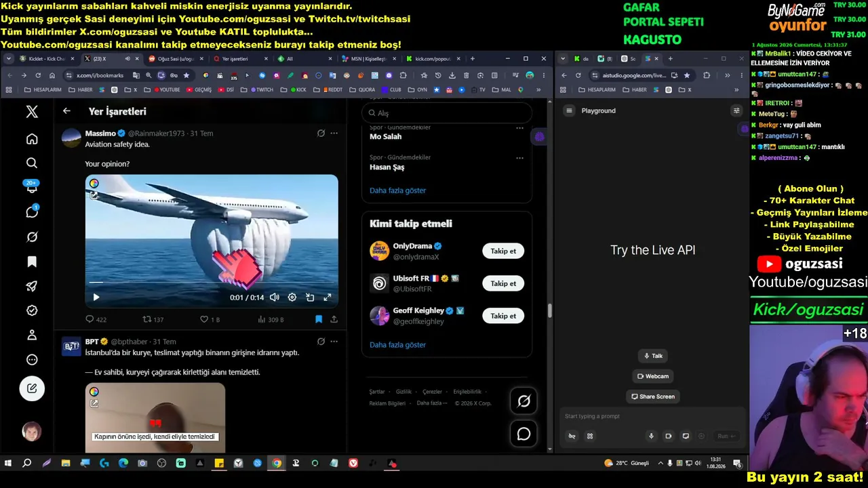Open the airplane video settings gear
Screen dimensions: 868x488
coord(292,297)
